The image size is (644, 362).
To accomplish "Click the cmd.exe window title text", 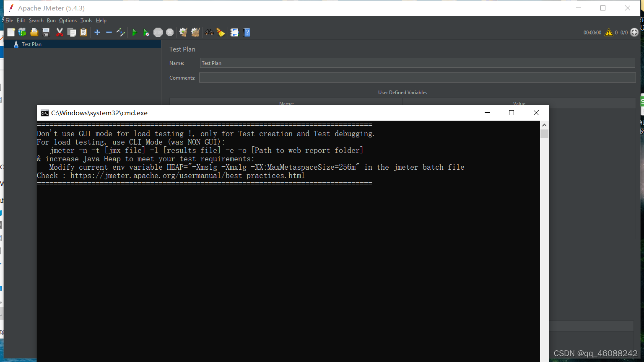I will click(99, 113).
